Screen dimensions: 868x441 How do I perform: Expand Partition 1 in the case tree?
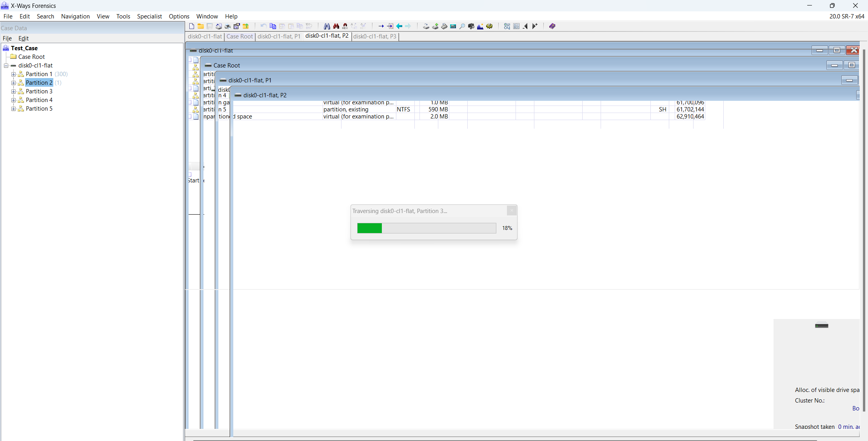coord(13,74)
